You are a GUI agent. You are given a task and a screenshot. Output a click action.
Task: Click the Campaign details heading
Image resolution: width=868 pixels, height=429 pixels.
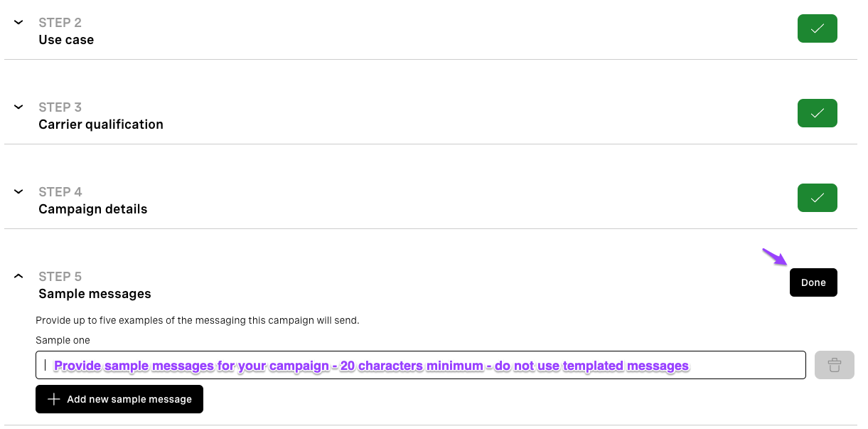93,209
